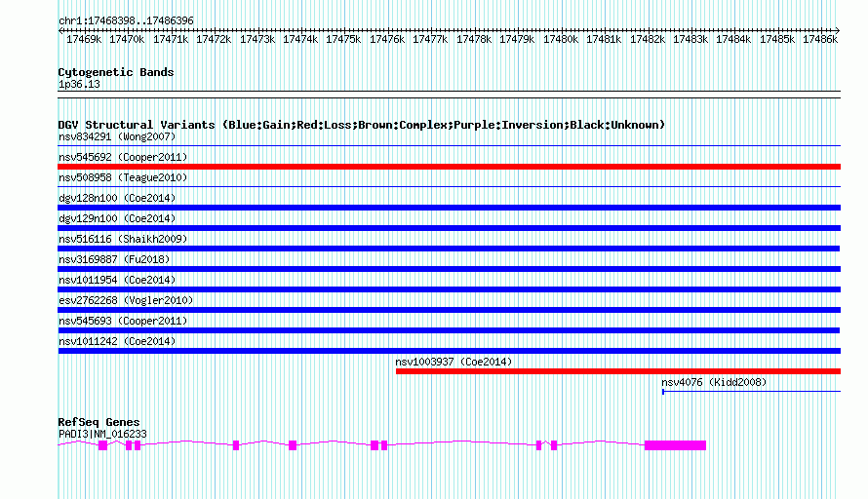Image resolution: width=868 pixels, height=499 pixels.
Task: Click the nsv834291 (Wong2007) variant label
Action: [x=117, y=136]
